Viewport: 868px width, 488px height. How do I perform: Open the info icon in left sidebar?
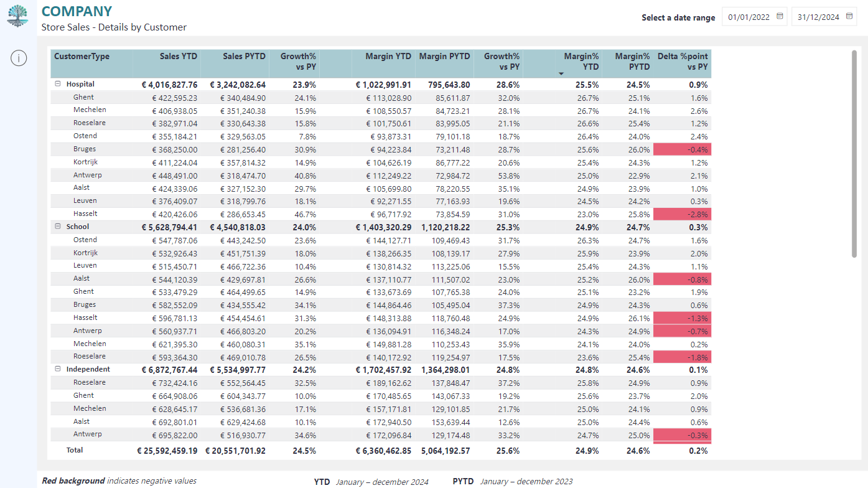click(19, 59)
